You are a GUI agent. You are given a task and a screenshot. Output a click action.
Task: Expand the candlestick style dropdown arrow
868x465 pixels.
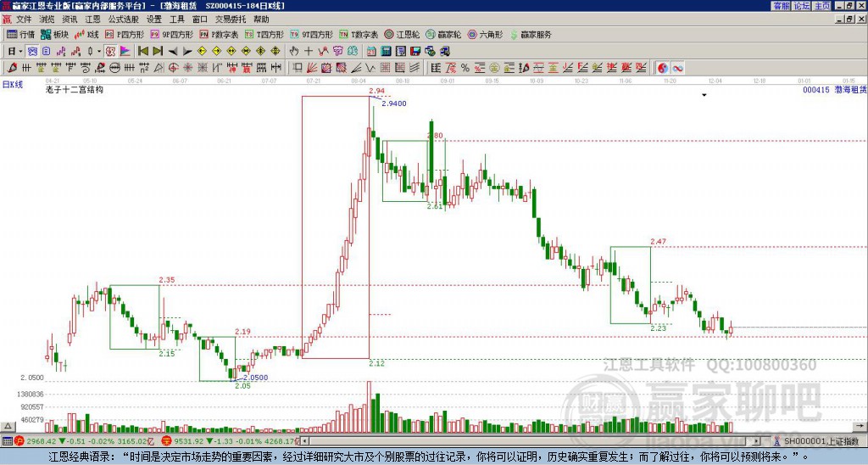tap(99, 52)
